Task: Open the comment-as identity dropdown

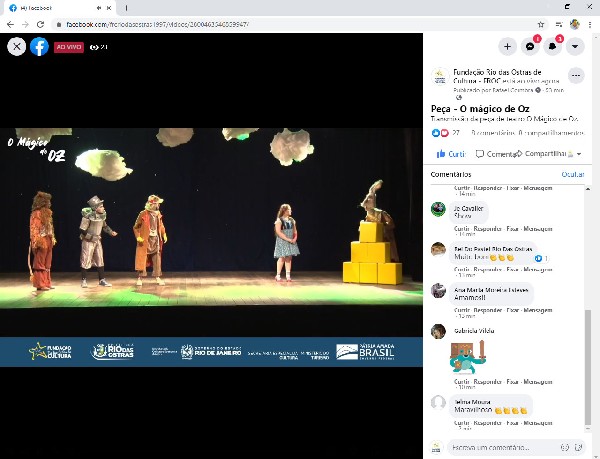Action: (574, 154)
